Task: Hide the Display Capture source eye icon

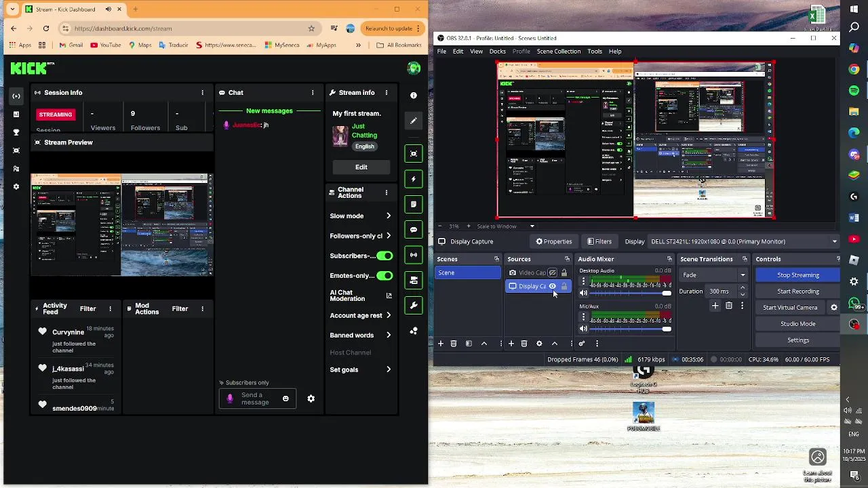Action: coord(553,286)
